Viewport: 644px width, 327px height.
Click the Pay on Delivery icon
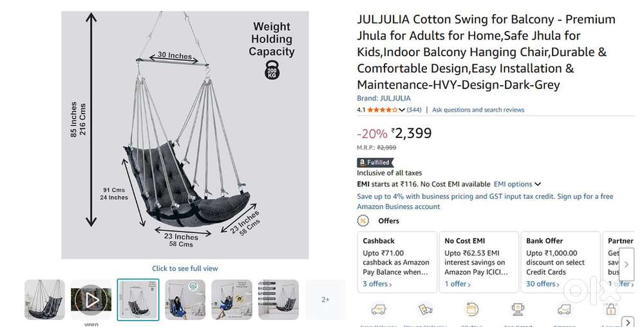pyautogui.click(x=425, y=310)
